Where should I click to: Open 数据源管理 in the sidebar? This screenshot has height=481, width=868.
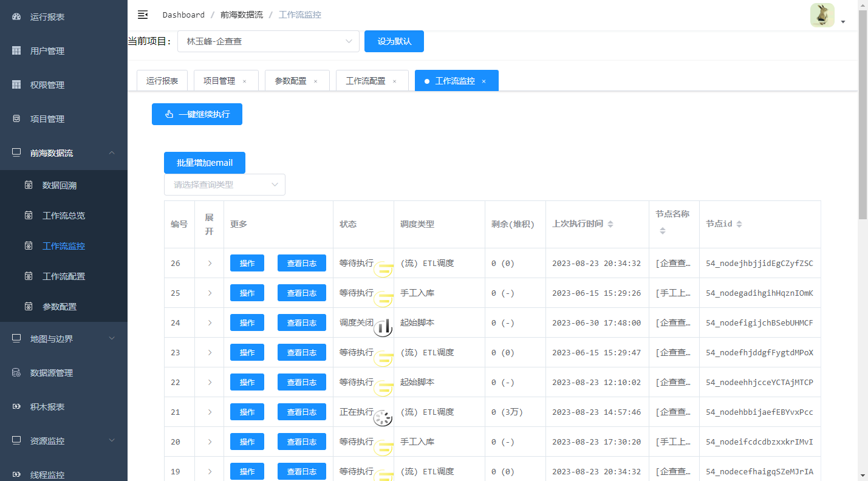[x=64, y=373]
